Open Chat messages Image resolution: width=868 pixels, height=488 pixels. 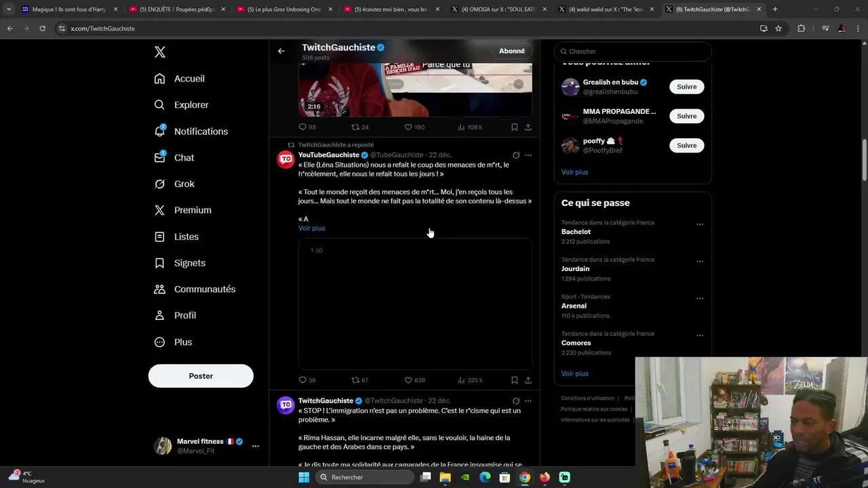pos(174,158)
